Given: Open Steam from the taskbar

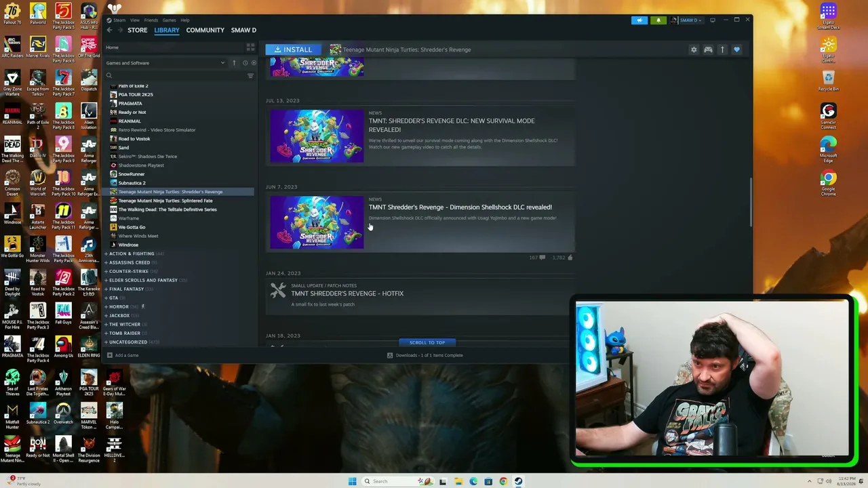Looking at the screenshot, I should (x=518, y=481).
